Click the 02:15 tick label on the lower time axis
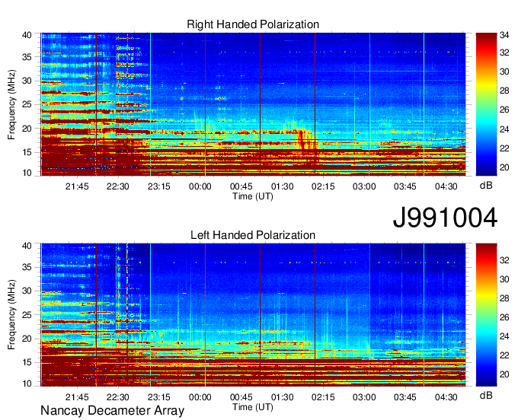518x420 pixels. click(x=323, y=397)
